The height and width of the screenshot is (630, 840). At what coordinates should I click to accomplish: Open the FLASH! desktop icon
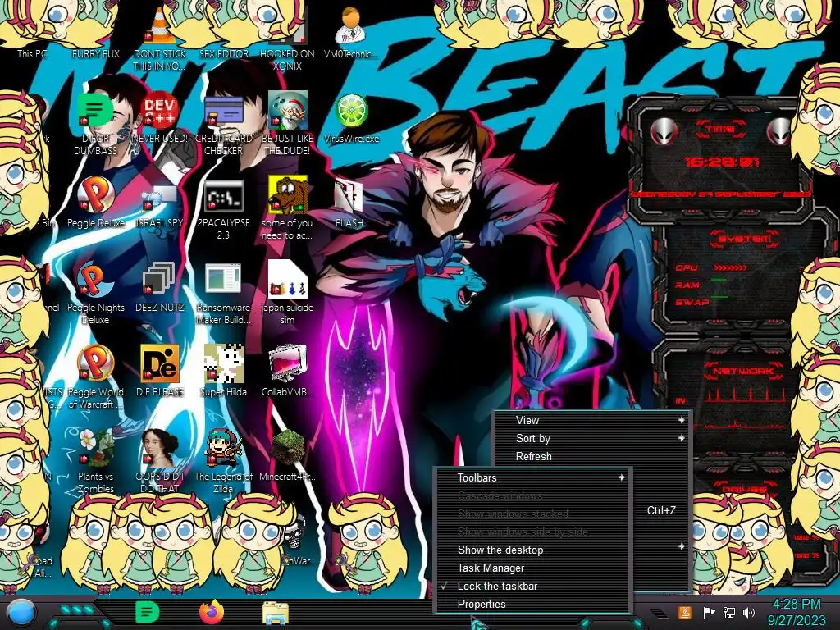[351, 202]
